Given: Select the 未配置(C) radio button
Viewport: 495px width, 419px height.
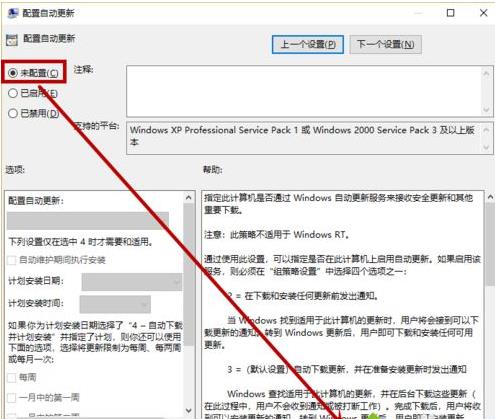Looking at the screenshot, I should coord(13,73).
